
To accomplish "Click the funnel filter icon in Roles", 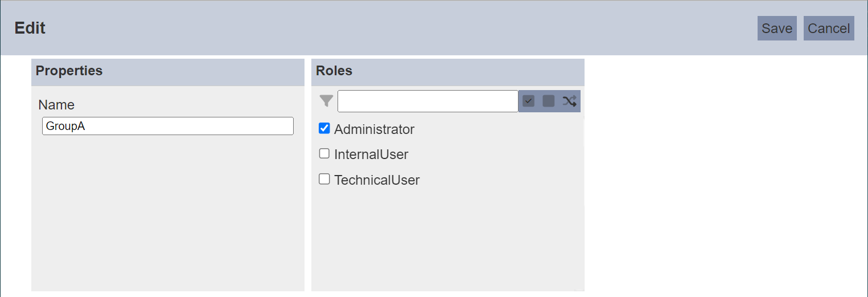I will point(326,101).
